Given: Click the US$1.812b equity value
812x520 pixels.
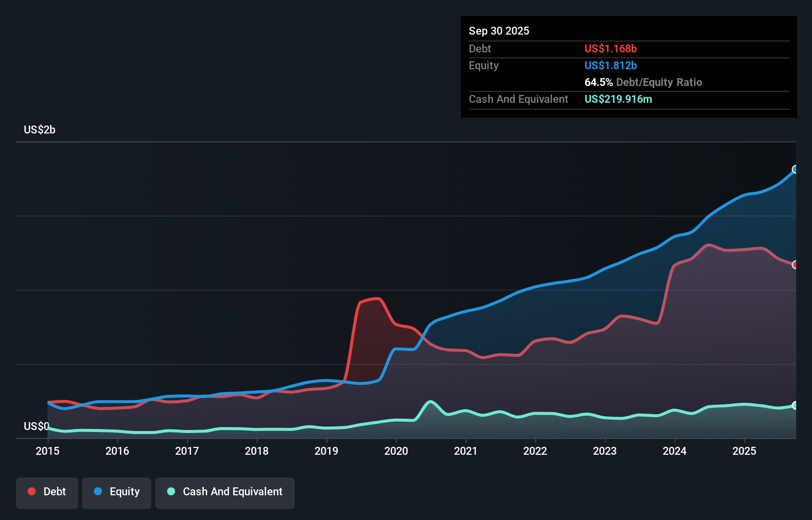Looking at the screenshot, I should pos(611,65).
